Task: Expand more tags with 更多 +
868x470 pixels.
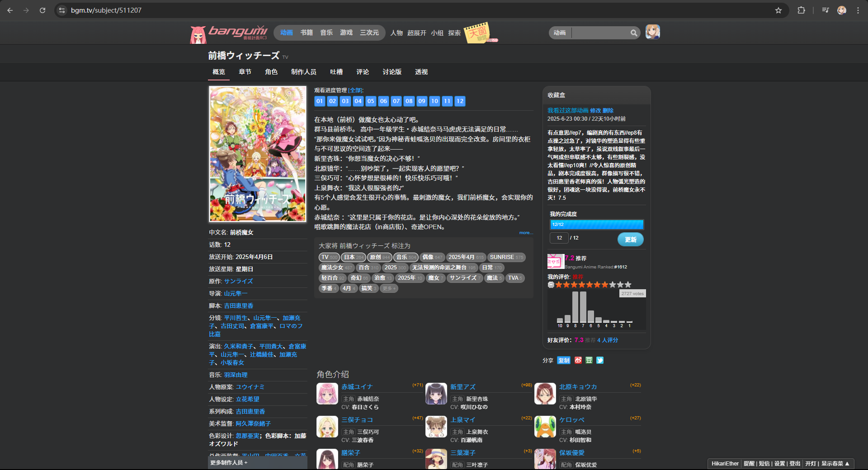Action: [x=389, y=288]
